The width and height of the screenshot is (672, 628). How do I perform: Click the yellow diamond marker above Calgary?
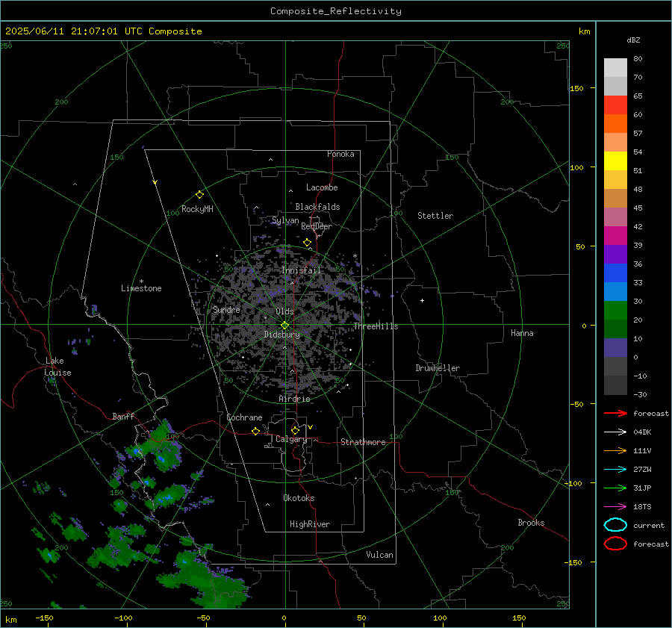point(295,430)
